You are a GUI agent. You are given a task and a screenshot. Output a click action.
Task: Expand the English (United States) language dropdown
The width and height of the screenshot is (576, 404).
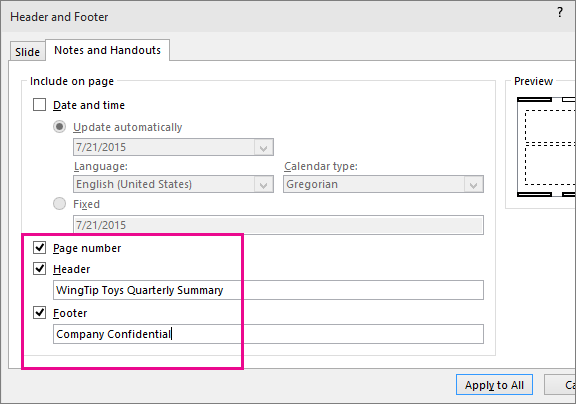(173, 184)
